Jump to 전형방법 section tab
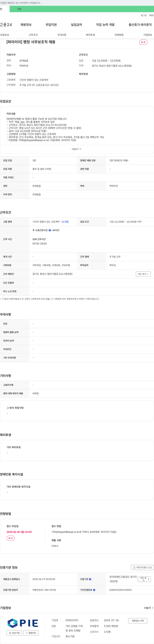This screenshot has height=644, width=154. (x=119, y=35)
